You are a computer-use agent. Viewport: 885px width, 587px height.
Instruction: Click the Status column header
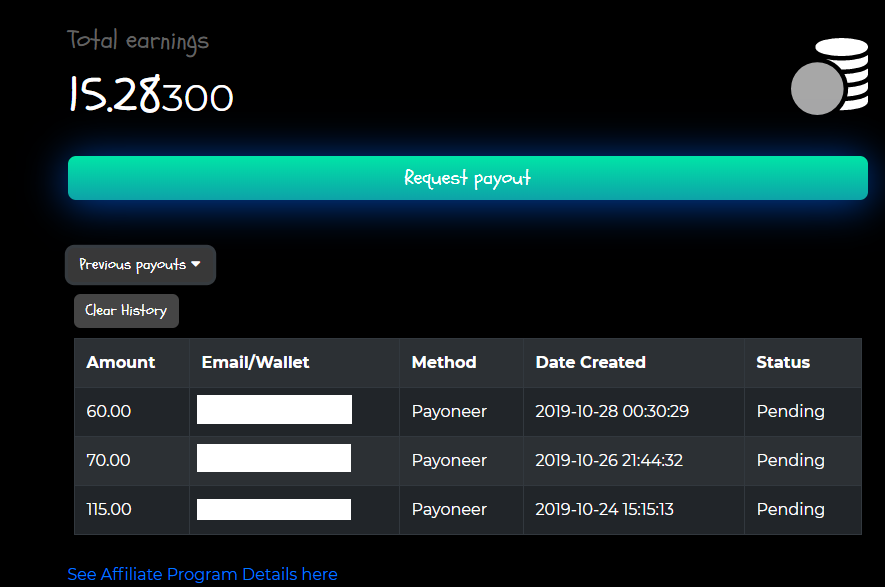[x=783, y=362]
